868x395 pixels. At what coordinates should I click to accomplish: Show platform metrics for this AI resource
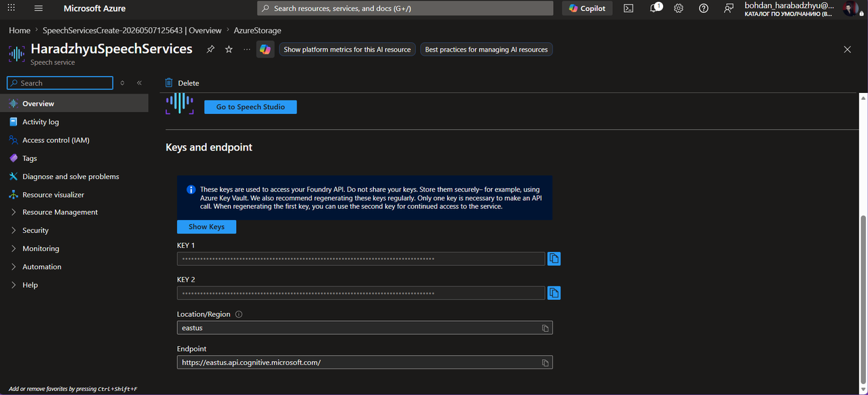[347, 50]
